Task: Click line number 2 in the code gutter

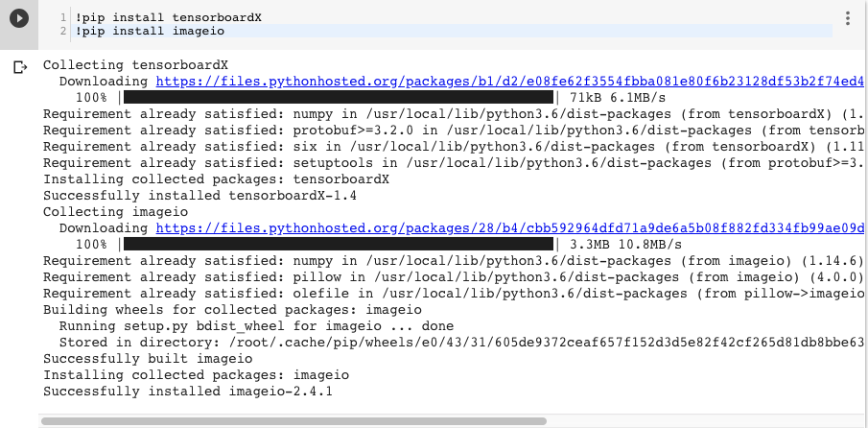Action: pos(63,31)
